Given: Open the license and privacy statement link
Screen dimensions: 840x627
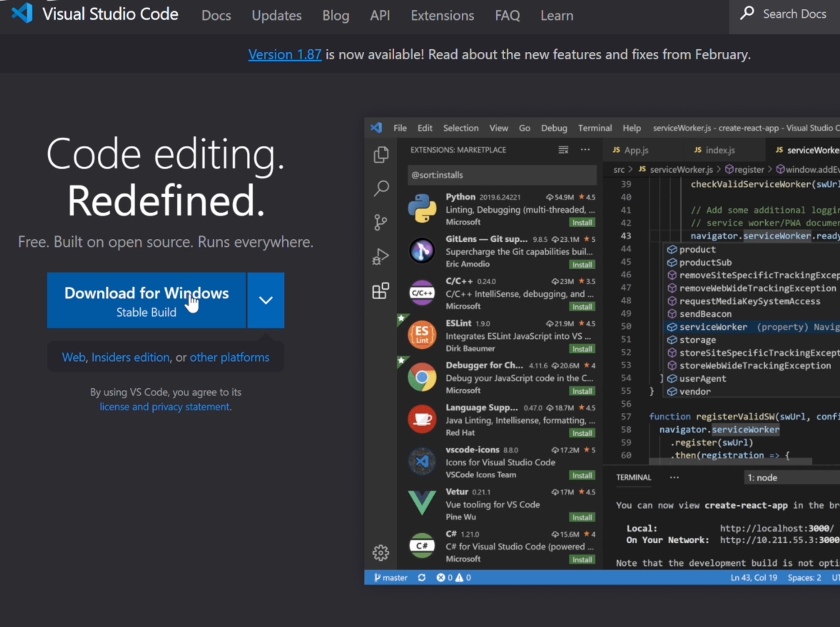Looking at the screenshot, I should point(165,407).
